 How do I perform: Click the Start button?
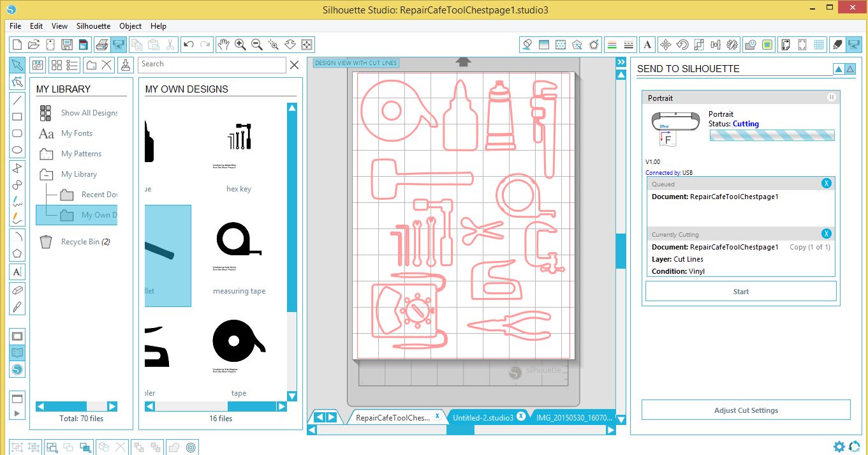pos(740,292)
